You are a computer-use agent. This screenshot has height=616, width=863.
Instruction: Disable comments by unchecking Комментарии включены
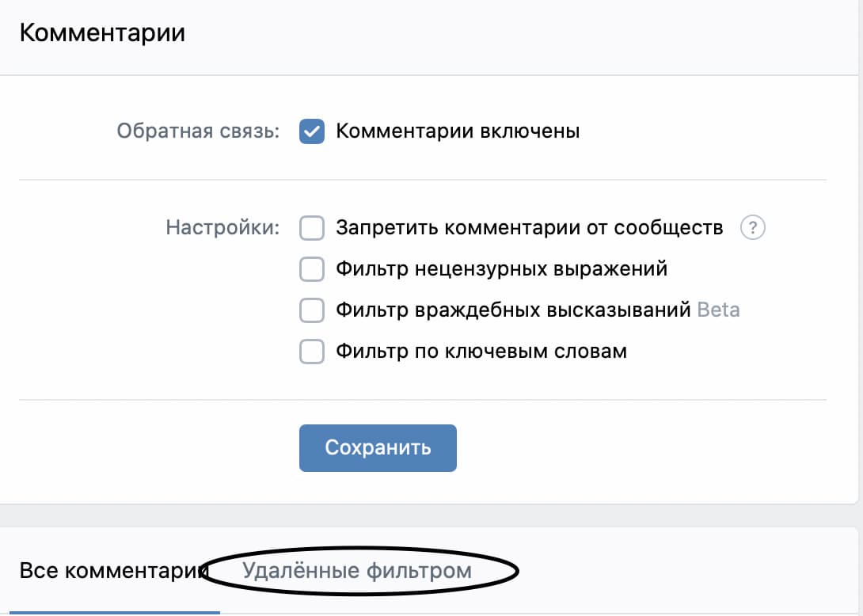[x=311, y=131]
